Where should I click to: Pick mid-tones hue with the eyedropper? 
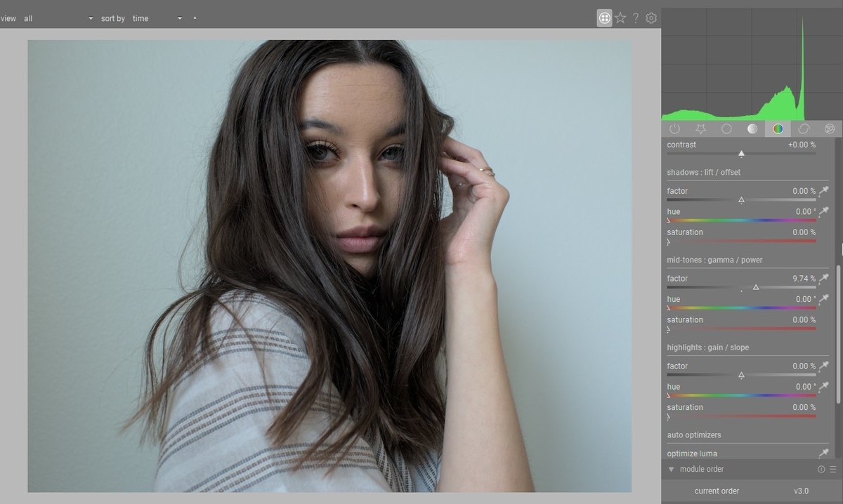(823, 299)
